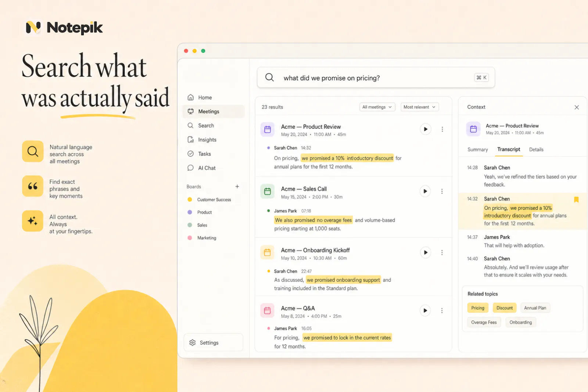Click the yellow calendar icon of Onboarding Kickoff
The height and width of the screenshot is (392, 588).
(x=268, y=252)
